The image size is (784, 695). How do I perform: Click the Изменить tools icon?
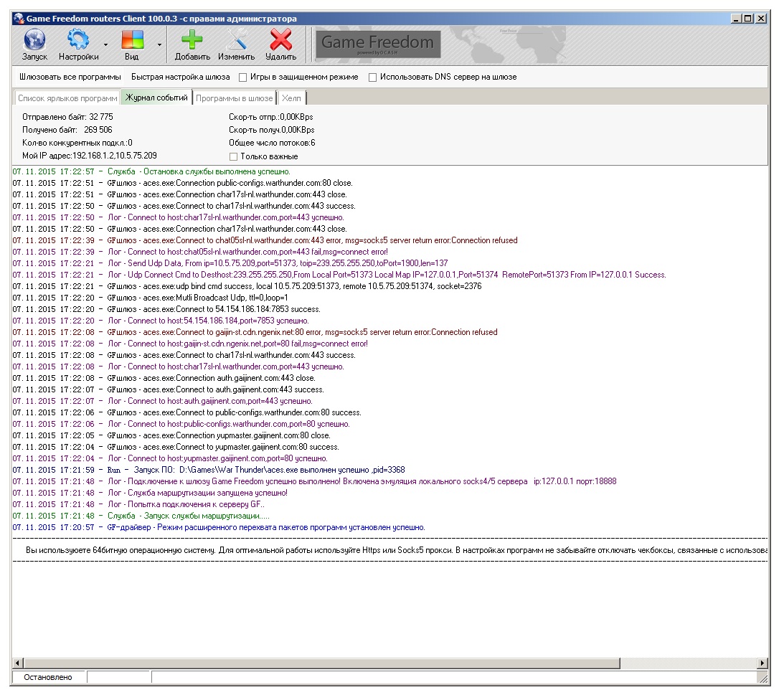(x=236, y=39)
